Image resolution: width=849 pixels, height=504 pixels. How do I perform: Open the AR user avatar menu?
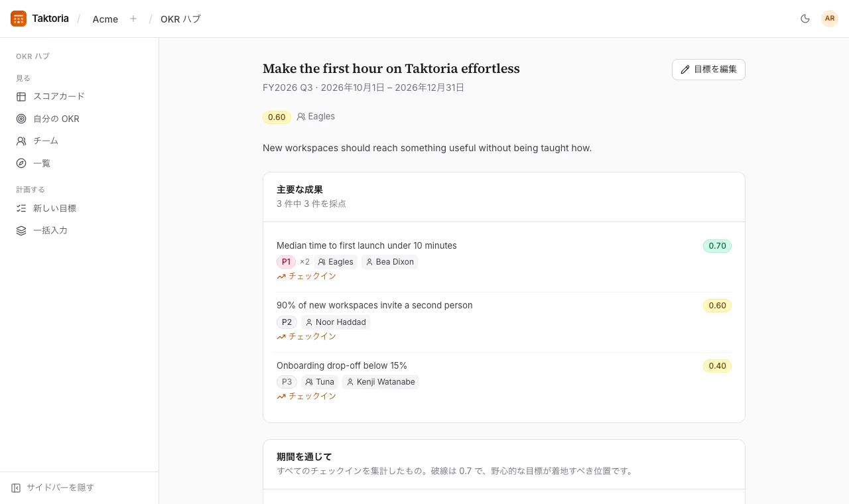coord(830,19)
